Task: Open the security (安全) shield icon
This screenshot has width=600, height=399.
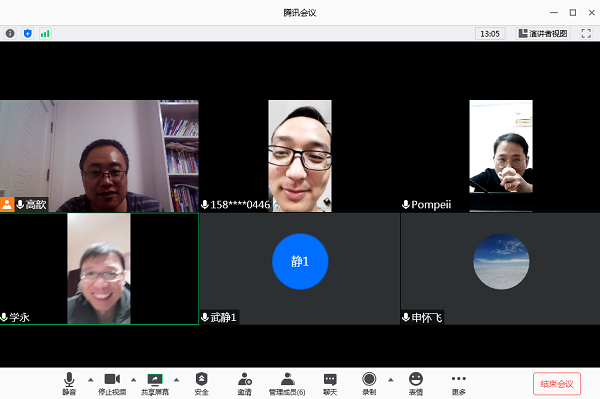Action: coord(202,384)
